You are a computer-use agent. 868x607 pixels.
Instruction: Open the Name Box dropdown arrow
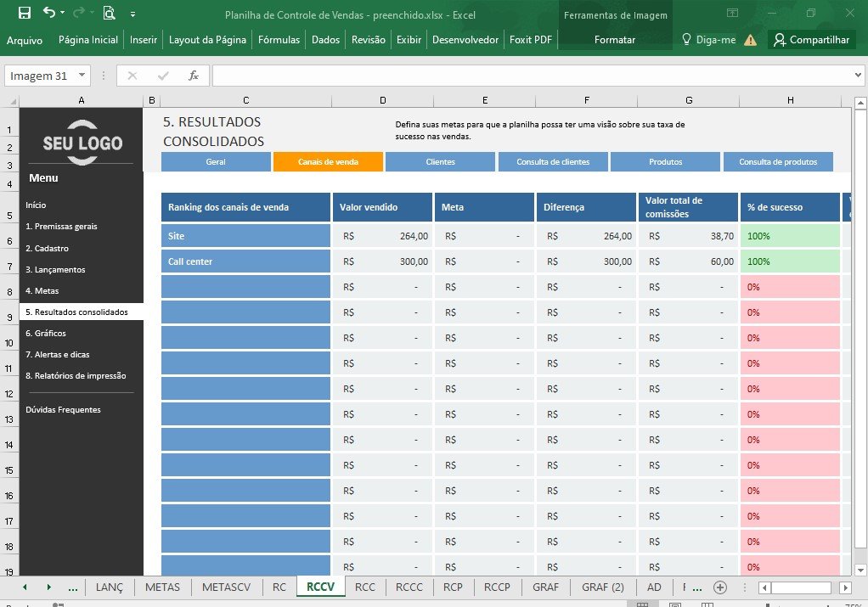82,75
